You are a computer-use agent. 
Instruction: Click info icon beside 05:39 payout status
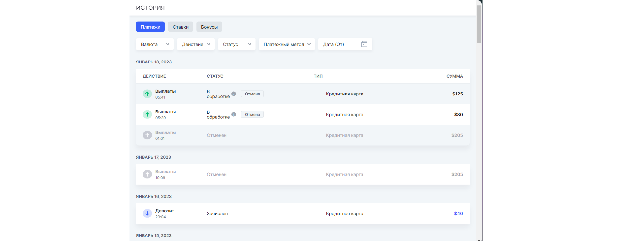tap(234, 115)
